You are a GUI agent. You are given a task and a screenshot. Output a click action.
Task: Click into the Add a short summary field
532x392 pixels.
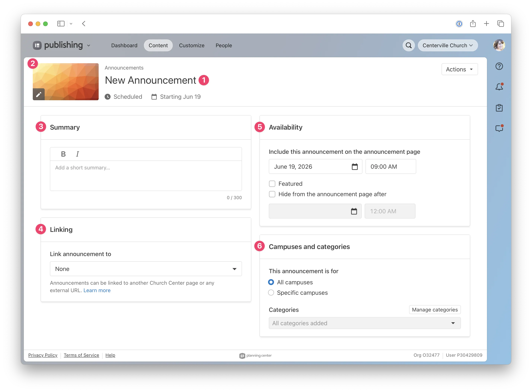click(146, 176)
